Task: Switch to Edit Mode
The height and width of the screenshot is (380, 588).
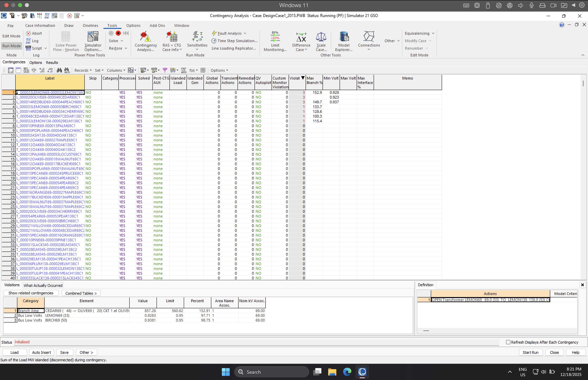Action: (11, 36)
